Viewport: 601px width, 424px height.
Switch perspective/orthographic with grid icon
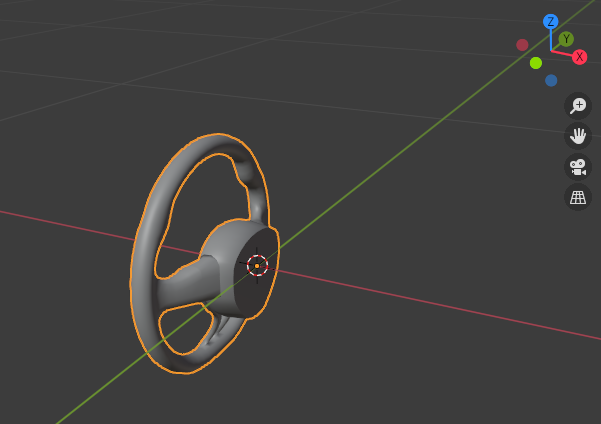click(x=578, y=197)
